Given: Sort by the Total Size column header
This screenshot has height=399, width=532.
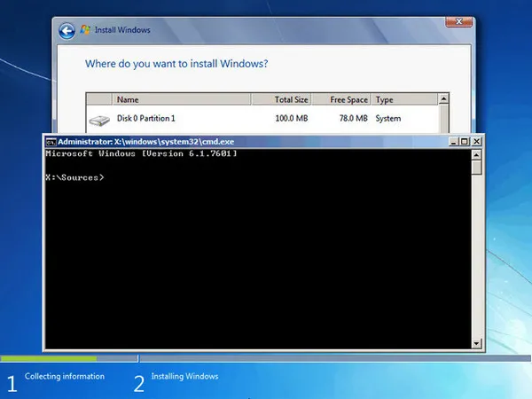Looking at the screenshot, I should point(281,99).
